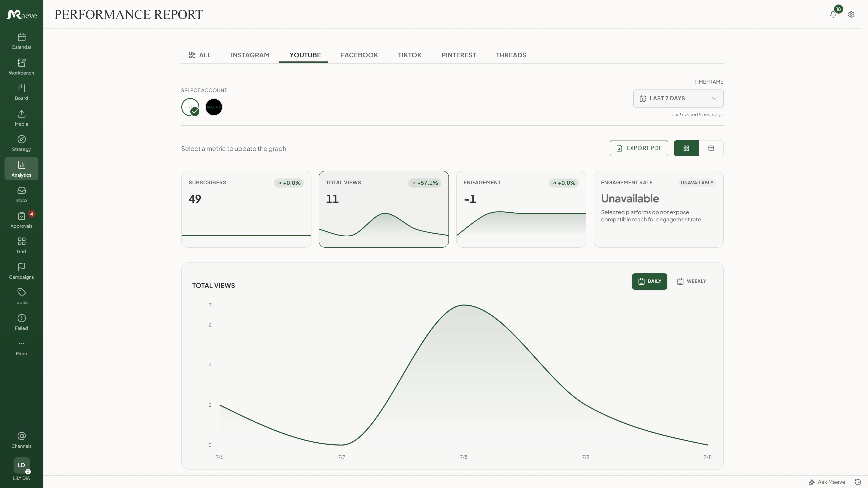
Task: Select the black Maeve account avatar
Action: [x=214, y=107]
